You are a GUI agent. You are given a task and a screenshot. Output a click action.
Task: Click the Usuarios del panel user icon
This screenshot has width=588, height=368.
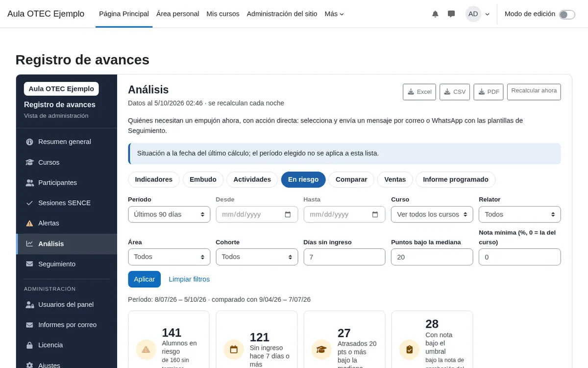tap(29, 305)
